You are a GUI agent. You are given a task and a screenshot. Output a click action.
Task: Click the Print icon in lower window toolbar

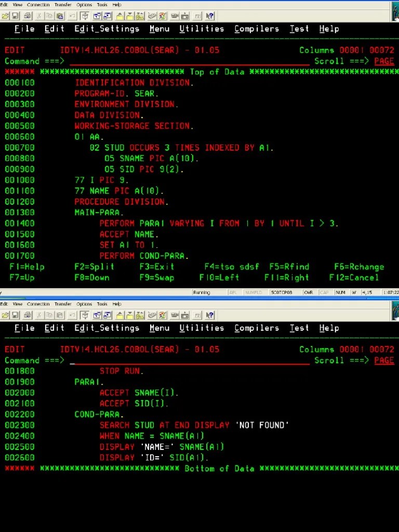(x=28, y=315)
